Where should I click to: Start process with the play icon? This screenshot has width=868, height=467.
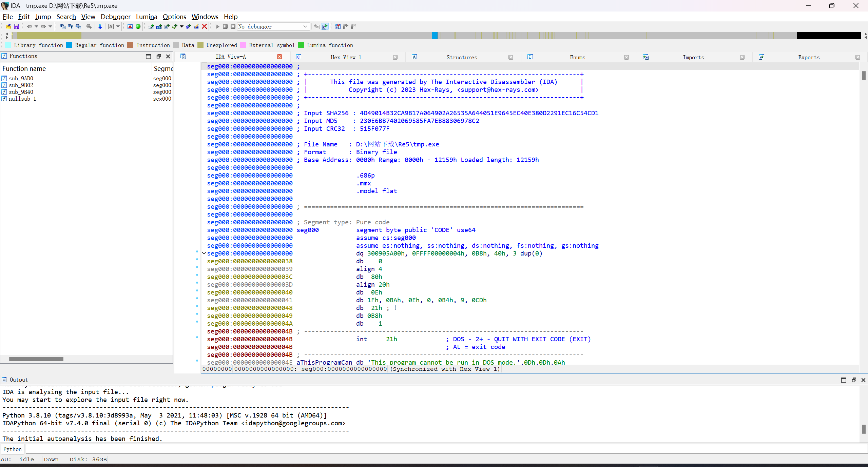217,26
